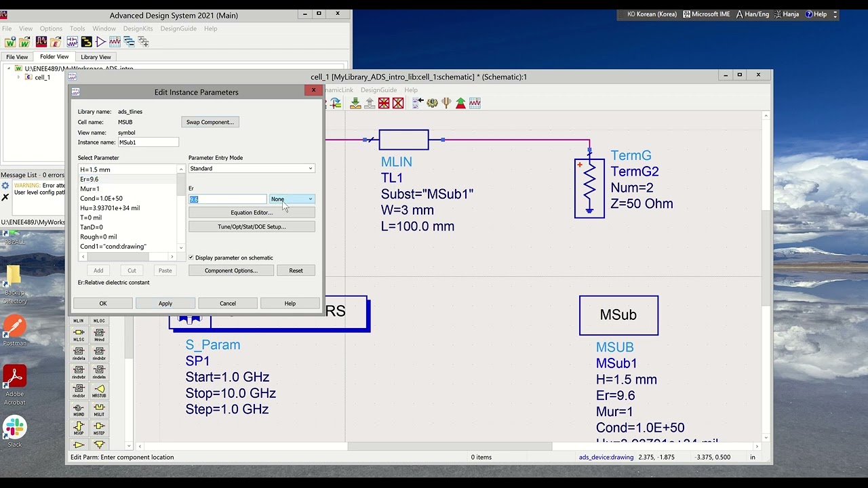Click the Cancel button in parameter dialog

[x=228, y=303]
